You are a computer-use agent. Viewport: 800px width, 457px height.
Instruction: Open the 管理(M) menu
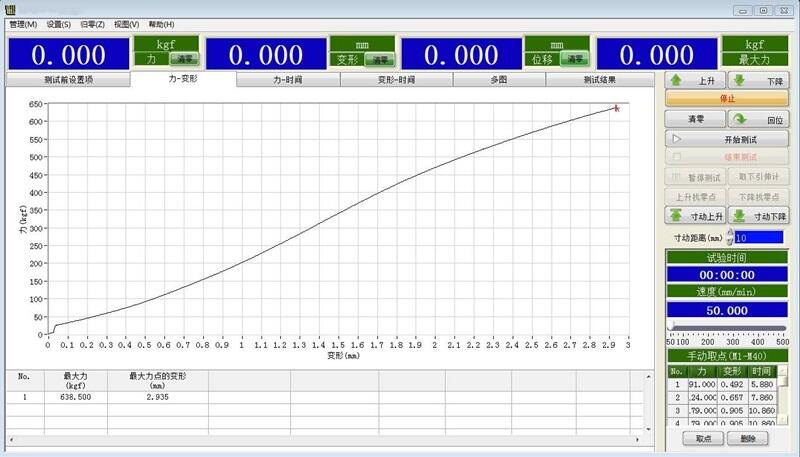click(x=23, y=24)
